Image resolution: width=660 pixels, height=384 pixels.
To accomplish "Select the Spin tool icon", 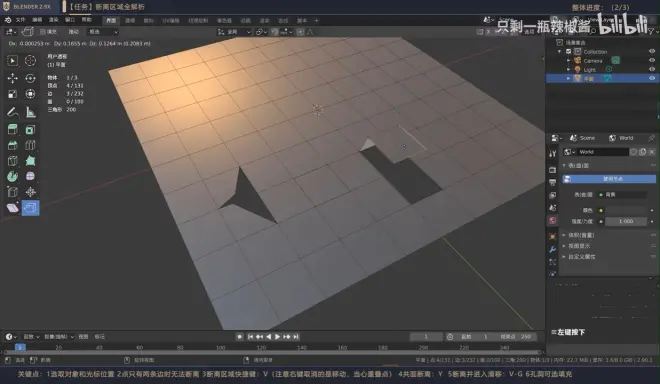I will point(13,176).
